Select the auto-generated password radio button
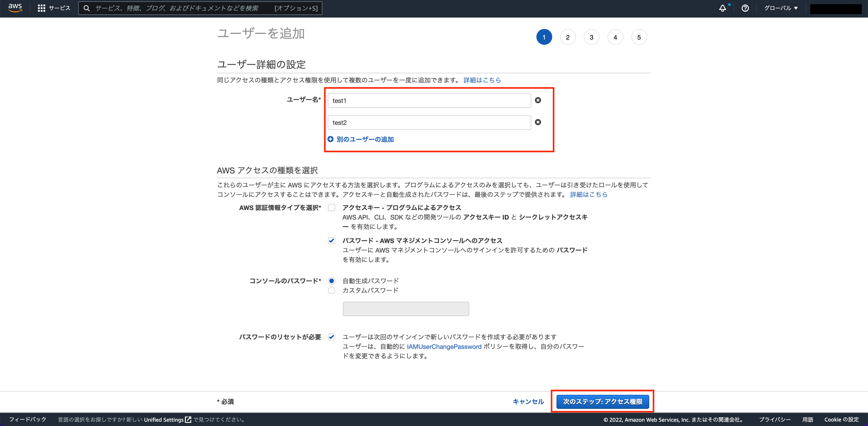 click(332, 281)
